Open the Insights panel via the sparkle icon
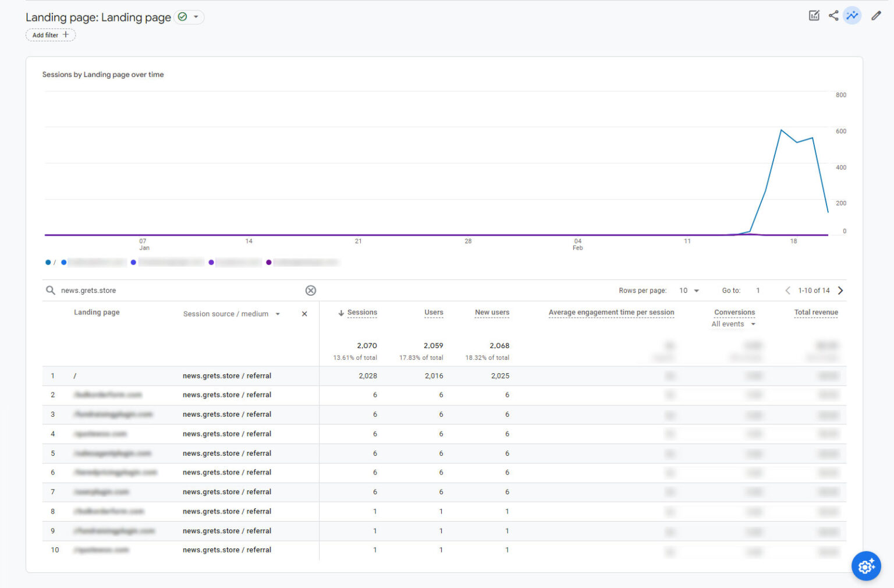The height and width of the screenshot is (588, 894). pyautogui.click(x=852, y=16)
